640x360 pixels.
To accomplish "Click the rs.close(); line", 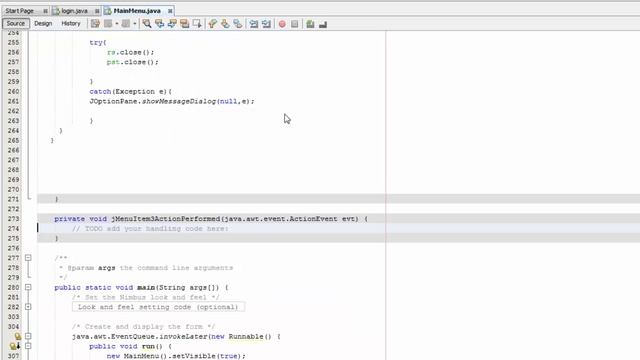I will 130,52.
